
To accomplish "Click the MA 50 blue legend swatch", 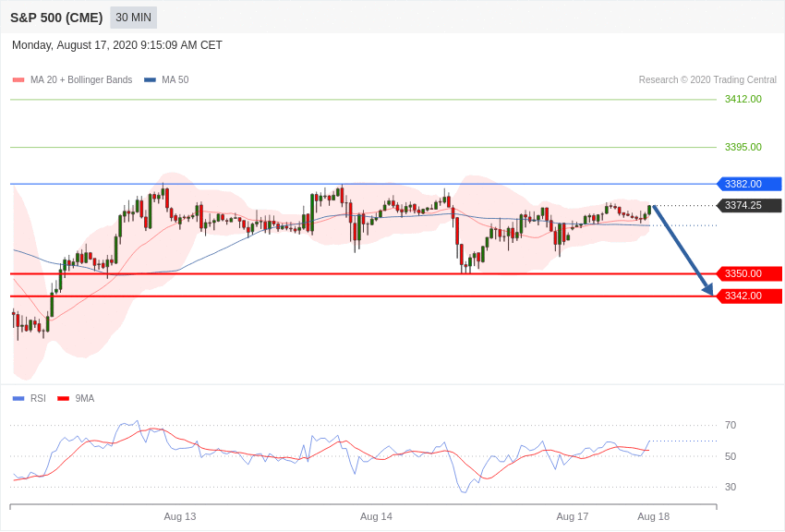I will (x=150, y=80).
